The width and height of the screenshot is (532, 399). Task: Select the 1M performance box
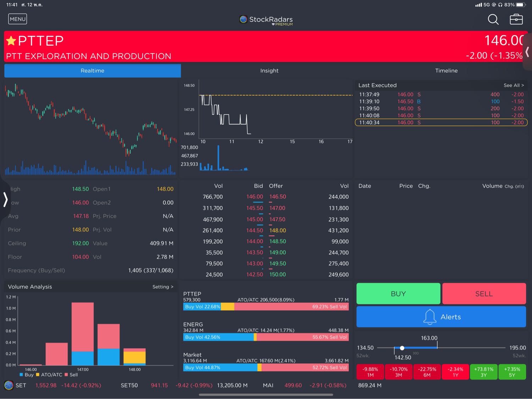point(370,372)
